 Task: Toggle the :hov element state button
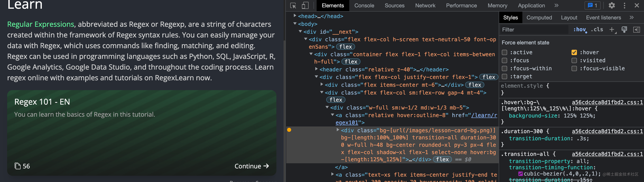click(x=580, y=30)
